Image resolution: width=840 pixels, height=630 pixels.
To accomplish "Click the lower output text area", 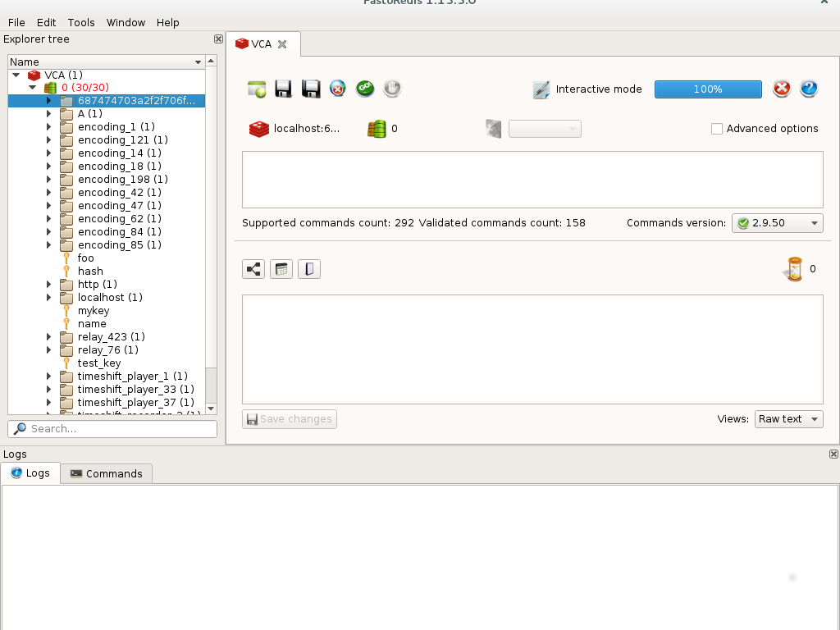I will [532, 349].
